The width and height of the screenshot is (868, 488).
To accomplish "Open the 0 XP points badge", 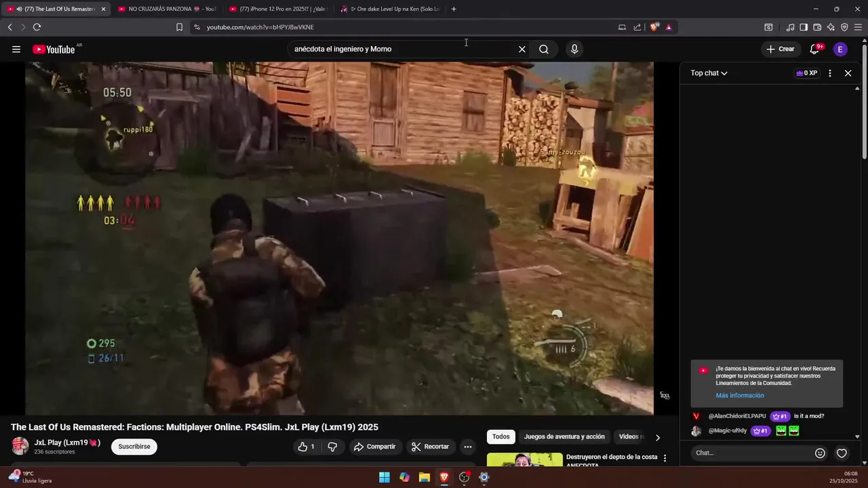I will pyautogui.click(x=806, y=73).
